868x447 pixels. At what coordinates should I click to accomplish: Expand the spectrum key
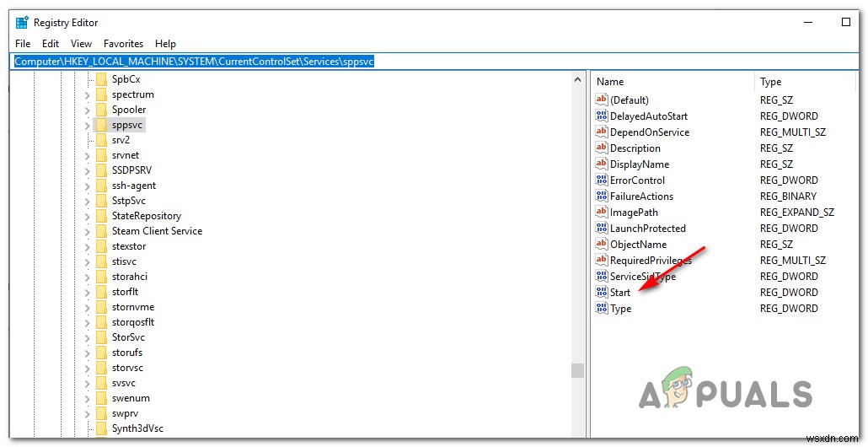88,95
